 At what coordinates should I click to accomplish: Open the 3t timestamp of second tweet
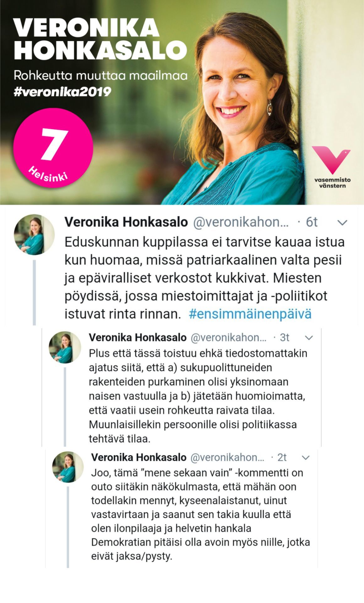284,338
